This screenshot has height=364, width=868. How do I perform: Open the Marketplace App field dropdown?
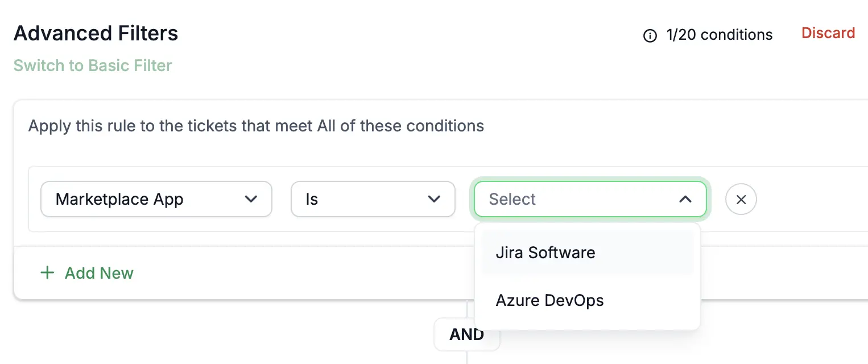(x=156, y=199)
